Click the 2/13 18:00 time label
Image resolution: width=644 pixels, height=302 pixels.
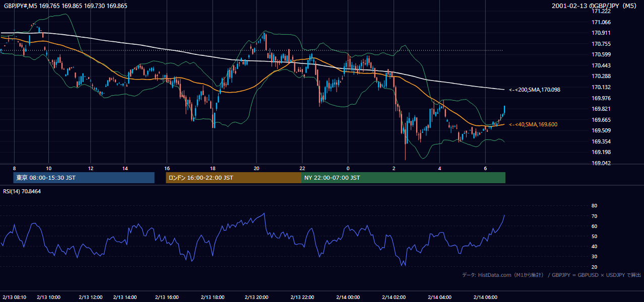click(x=212, y=297)
